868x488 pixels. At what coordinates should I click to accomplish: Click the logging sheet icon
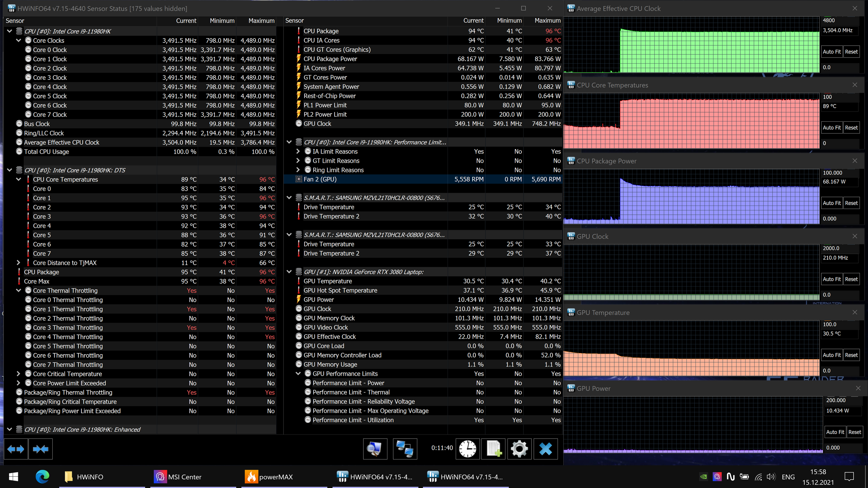click(493, 449)
